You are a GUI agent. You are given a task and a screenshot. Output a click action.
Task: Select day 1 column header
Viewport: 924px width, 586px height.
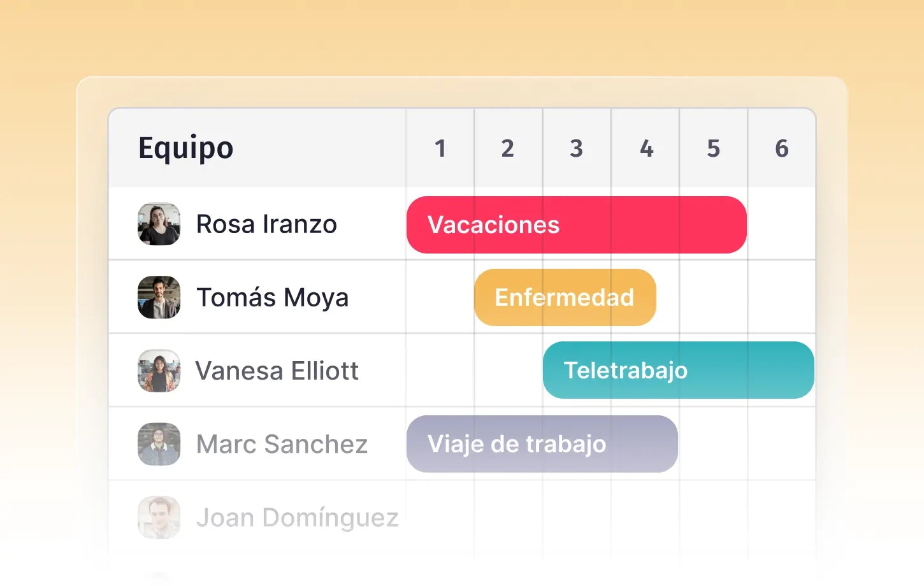click(440, 148)
